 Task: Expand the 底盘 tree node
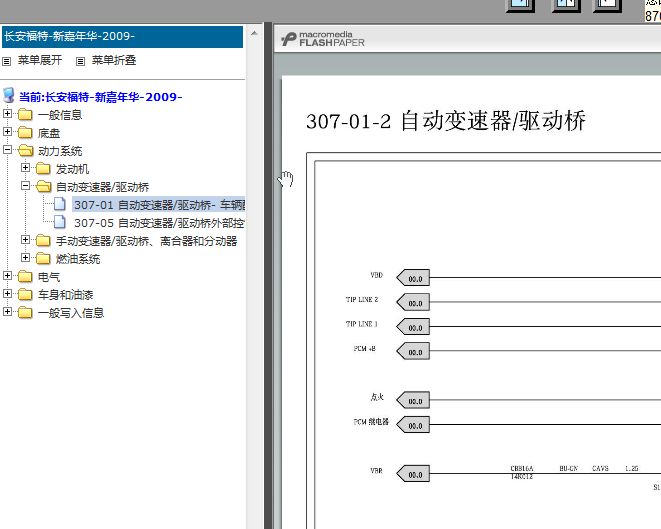pos(7,132)
